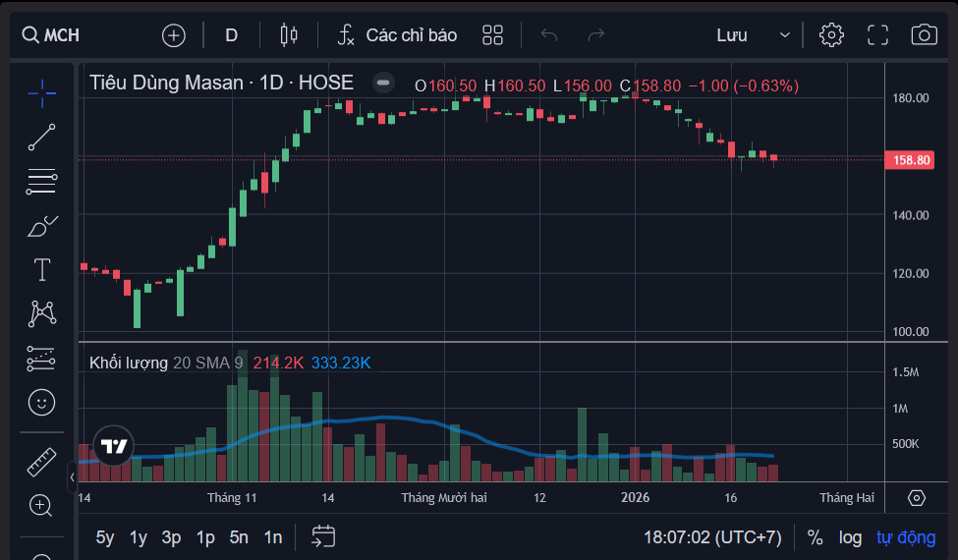Select the text annotation tool
This screenshot has width=958, height=560.
coord(41,270)
